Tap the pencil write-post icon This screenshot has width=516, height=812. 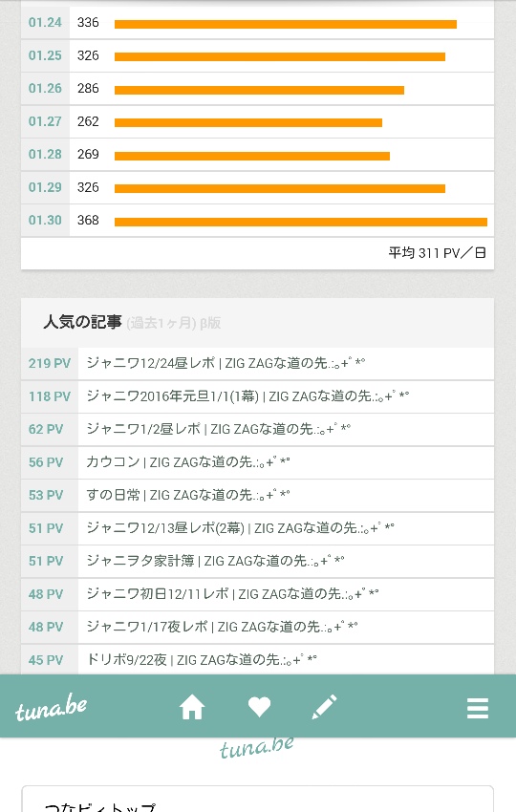tap(324, 707)
